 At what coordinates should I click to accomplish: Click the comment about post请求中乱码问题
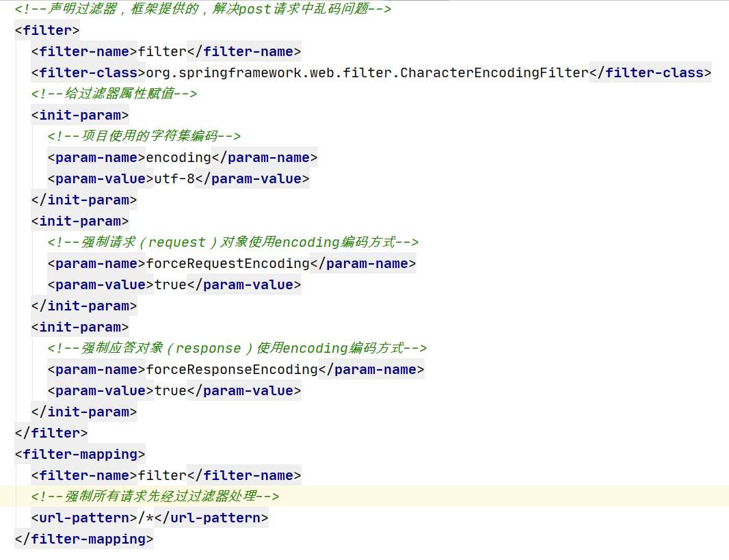tap(203, 9)
